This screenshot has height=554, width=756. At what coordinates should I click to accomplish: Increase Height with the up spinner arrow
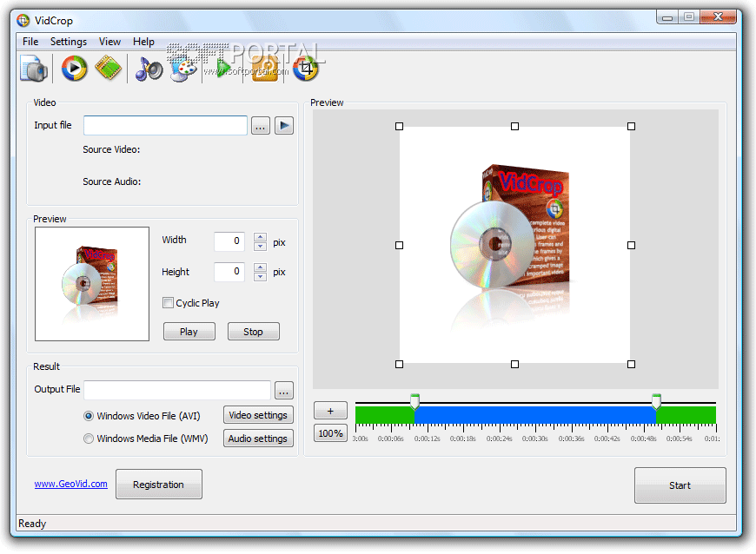point(261,267)
